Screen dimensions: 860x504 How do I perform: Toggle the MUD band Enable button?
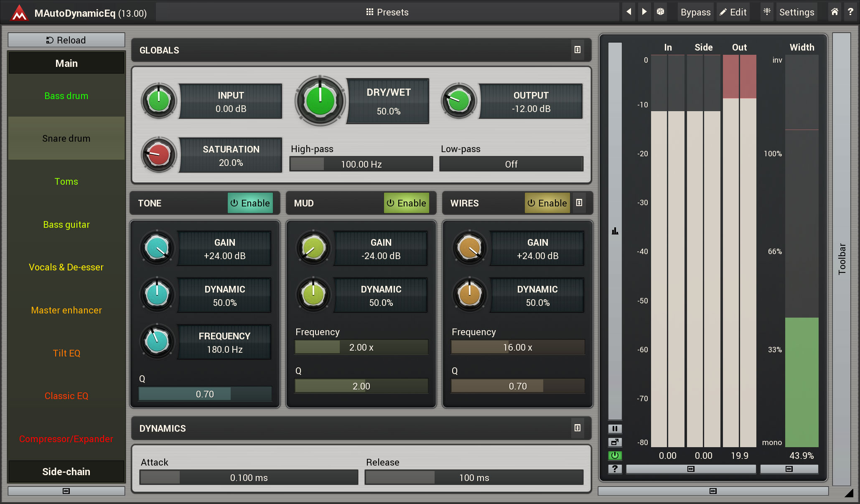point(406,203)
